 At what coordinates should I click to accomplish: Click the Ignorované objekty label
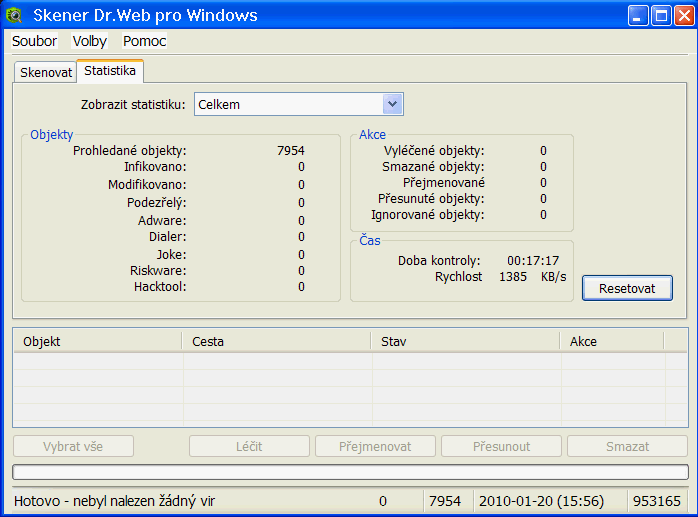(x=428, y=215)
